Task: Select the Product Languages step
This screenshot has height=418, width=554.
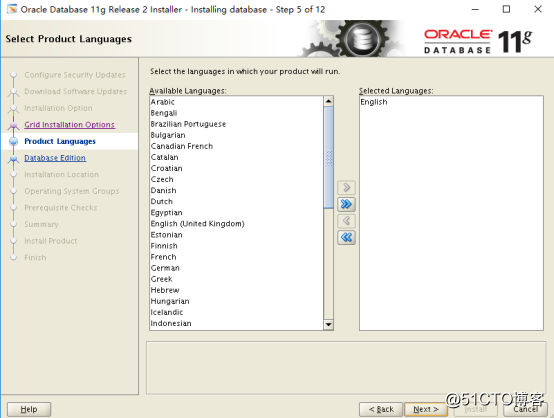Action: coord(60,141)
